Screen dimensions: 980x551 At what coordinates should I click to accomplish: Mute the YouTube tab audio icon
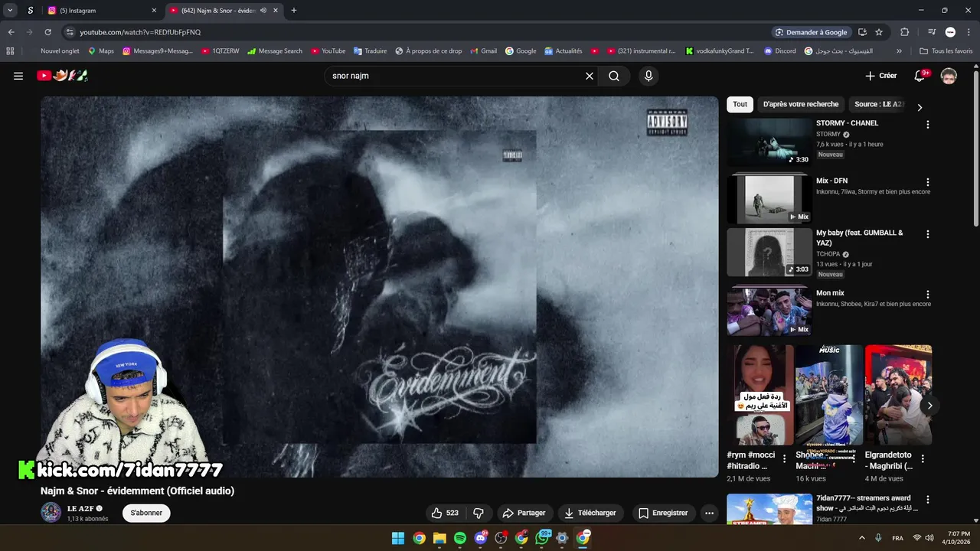tap(263, 11)
